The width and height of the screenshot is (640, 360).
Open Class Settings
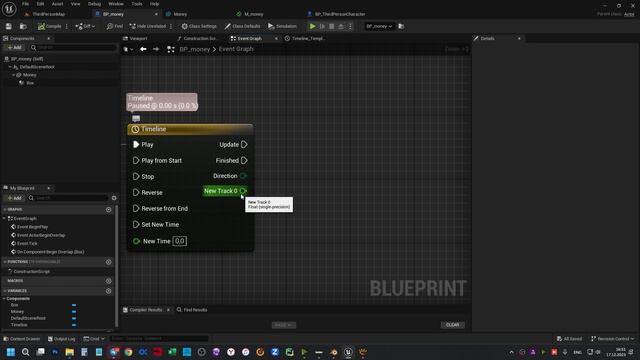(199, 26)
